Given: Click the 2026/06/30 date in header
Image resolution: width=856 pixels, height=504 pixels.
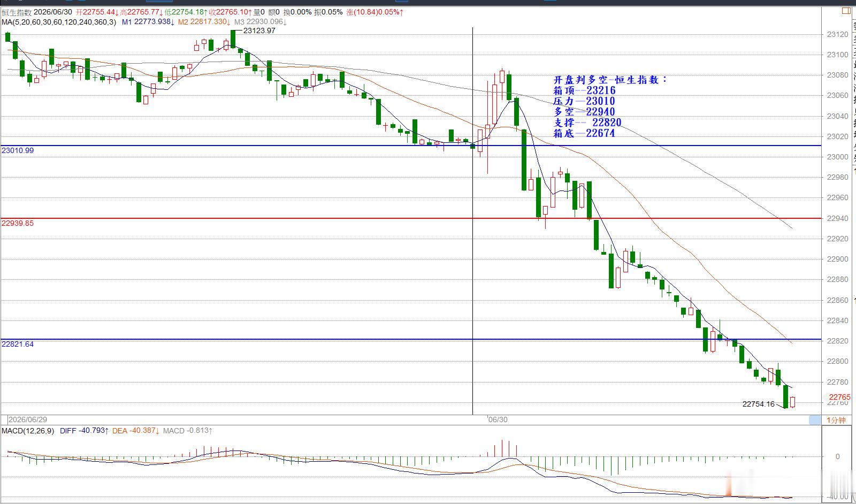Looking at the screenshot, I should pos(53,12).
